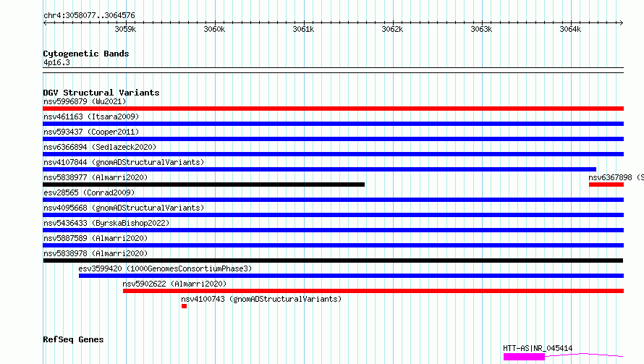This screenshot has height=364, width=644.
Task: Click the 3062k ruler tick label
Action: (392, 30)
